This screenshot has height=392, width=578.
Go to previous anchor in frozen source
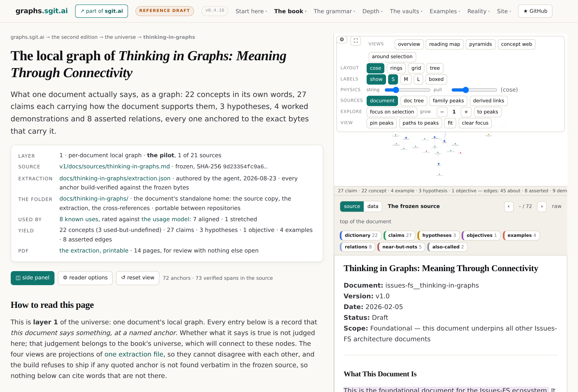point(509,207)
